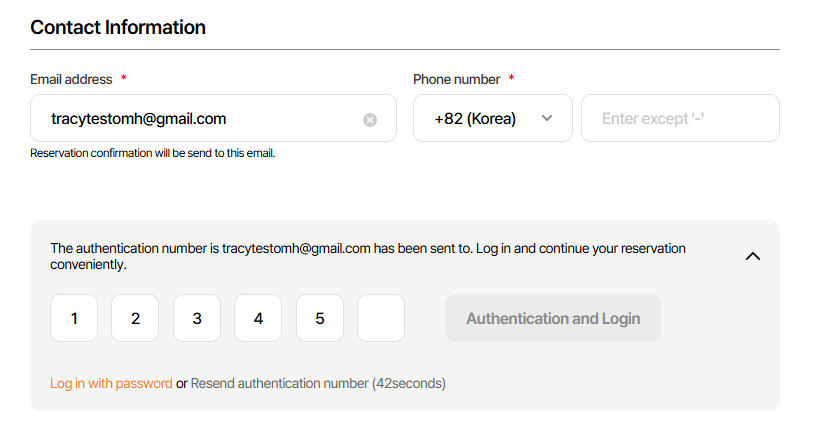
Task: Select the third code box containing 3
Action: click(x=197, y=319)
